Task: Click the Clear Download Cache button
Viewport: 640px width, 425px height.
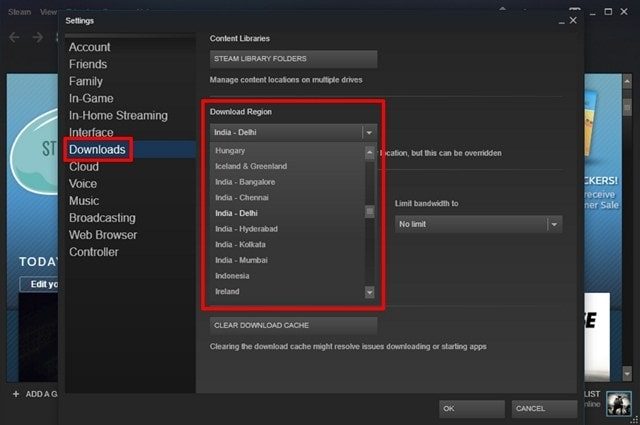Action: [293, 325]
